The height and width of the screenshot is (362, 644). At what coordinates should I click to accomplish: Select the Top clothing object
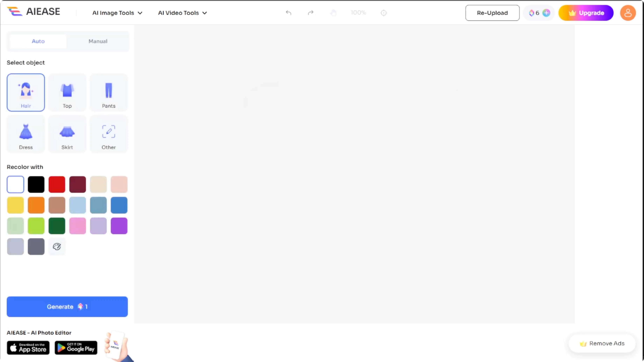67,93
